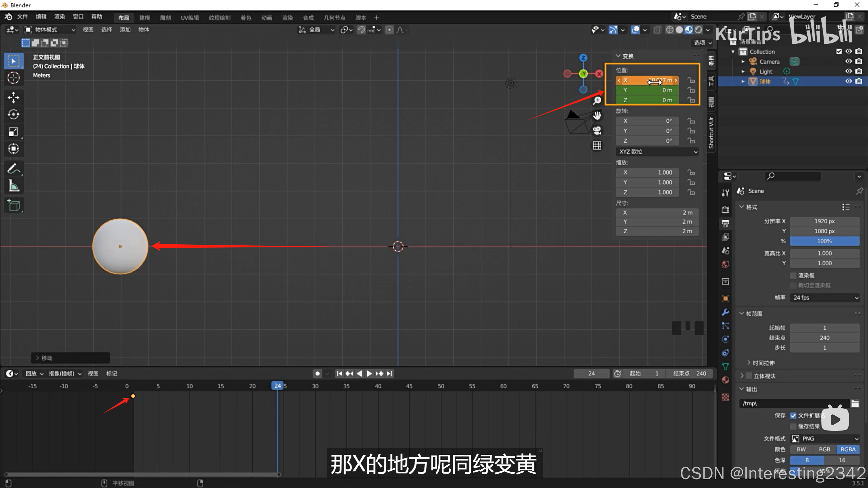This screenshot has height=488, width=868.
Task: Open the 文件 menu
Action: (x=22, y=17)
